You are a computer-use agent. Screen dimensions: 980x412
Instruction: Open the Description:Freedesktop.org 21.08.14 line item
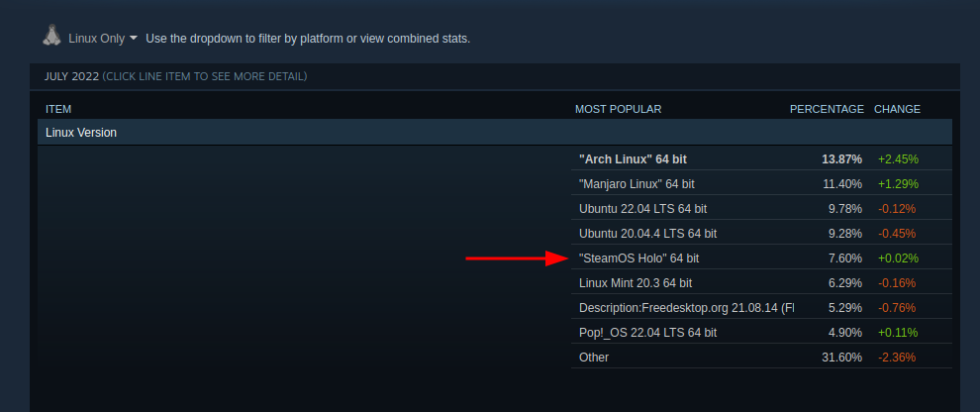pos(761,308)
